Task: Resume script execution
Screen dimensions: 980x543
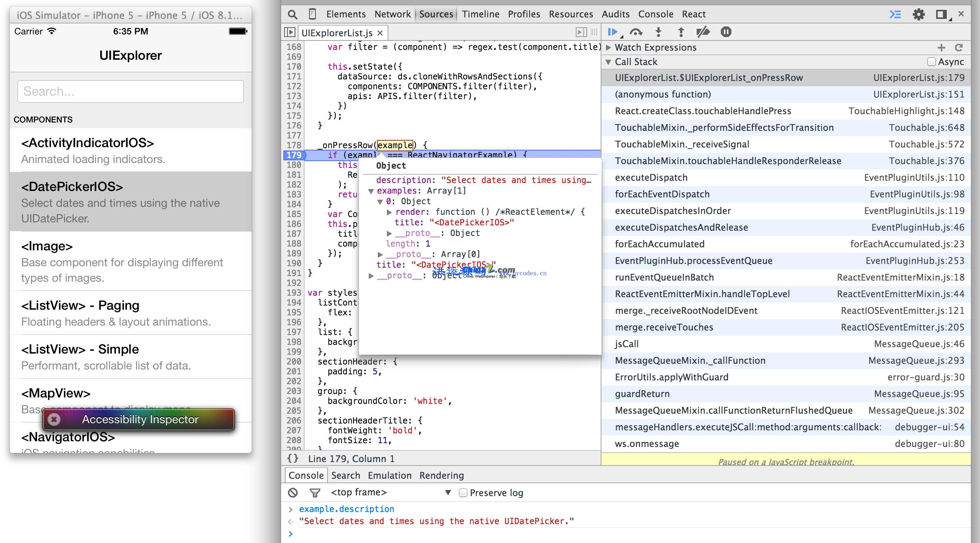Action: click(613, 32)
